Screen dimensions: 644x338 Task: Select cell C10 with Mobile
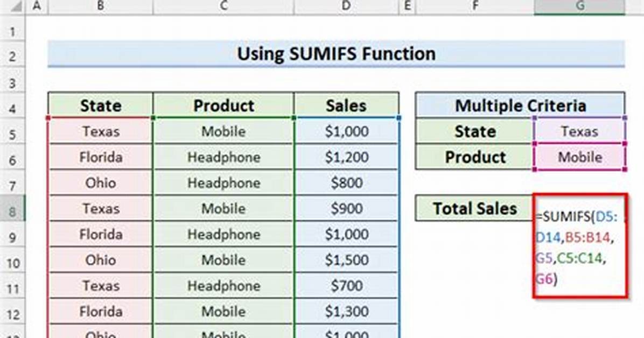(x=223, y=259)
